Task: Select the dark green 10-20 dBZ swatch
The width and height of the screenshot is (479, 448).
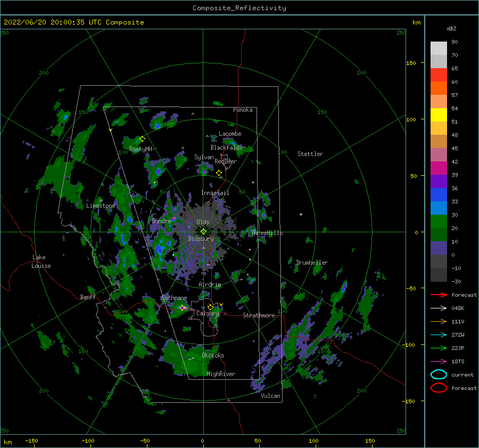Action: pos(439,235)
